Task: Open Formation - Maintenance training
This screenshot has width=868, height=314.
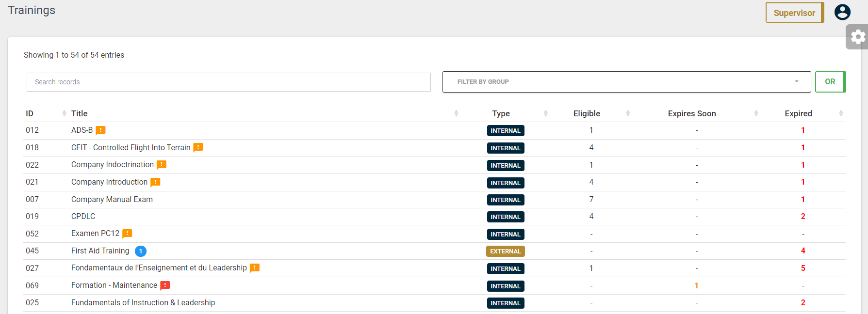Action: [115, 285]
